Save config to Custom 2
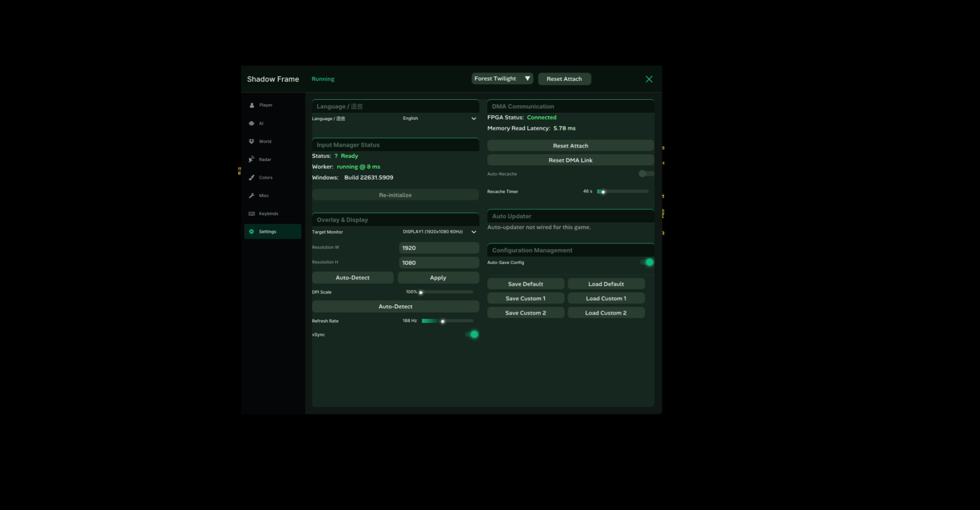The height and width of the screenshot is (510, 980). [x=526, y=313]
